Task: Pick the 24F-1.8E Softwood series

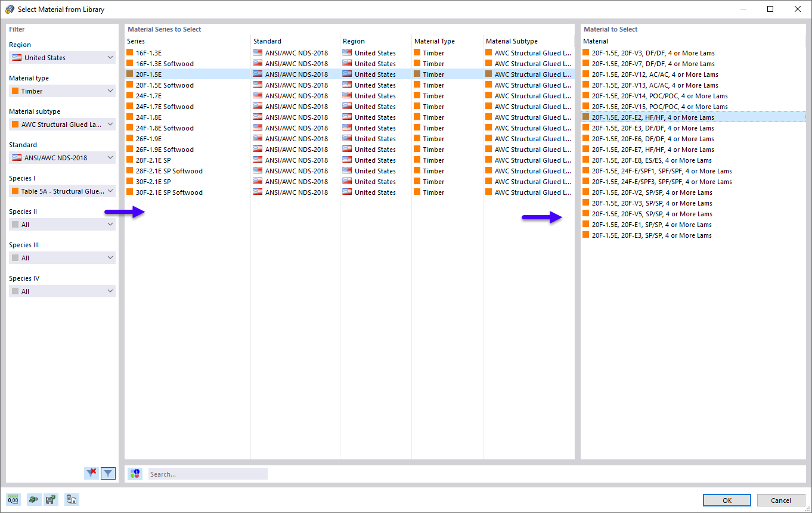Action: click(x=349, y=128)
